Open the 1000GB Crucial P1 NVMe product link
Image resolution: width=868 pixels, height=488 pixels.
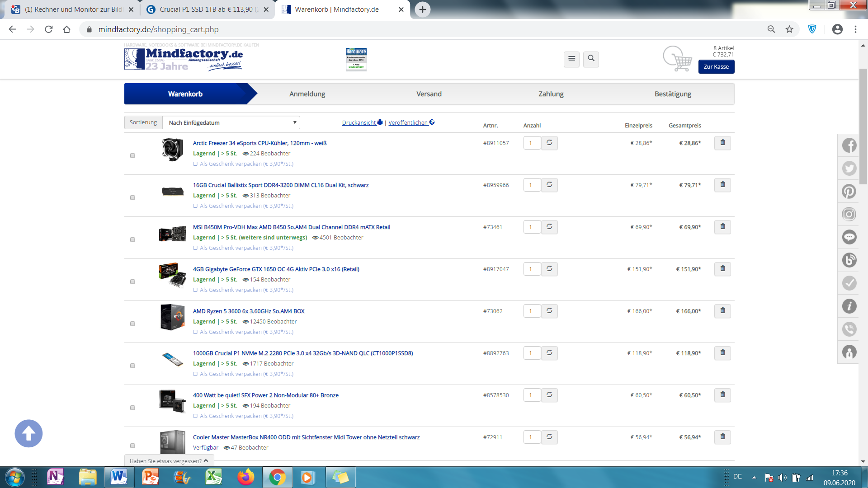pos(303,353)
